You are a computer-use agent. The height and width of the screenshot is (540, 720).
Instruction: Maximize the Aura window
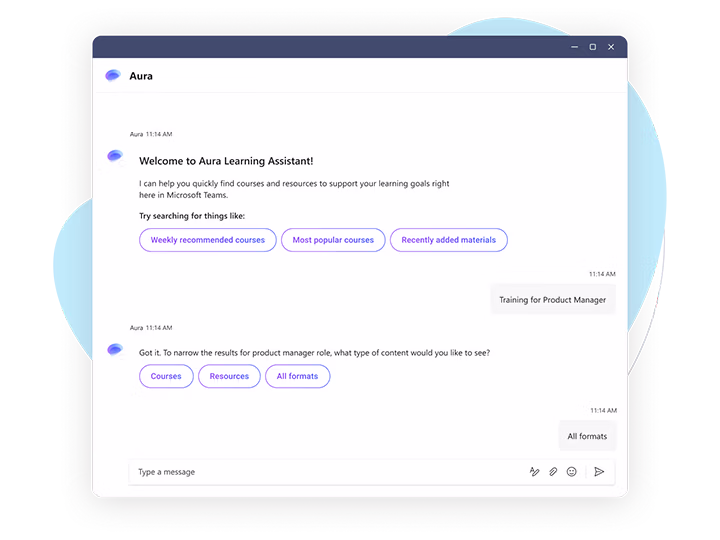click(x=593, y=47)
